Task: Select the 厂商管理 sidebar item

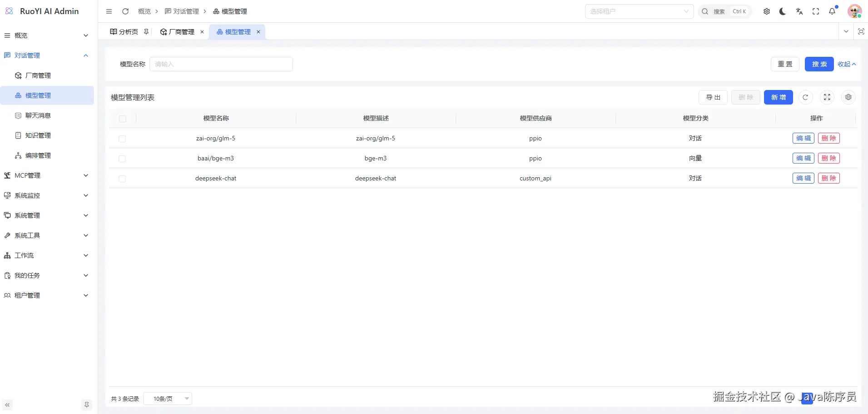Action: [x=47, y=75]
